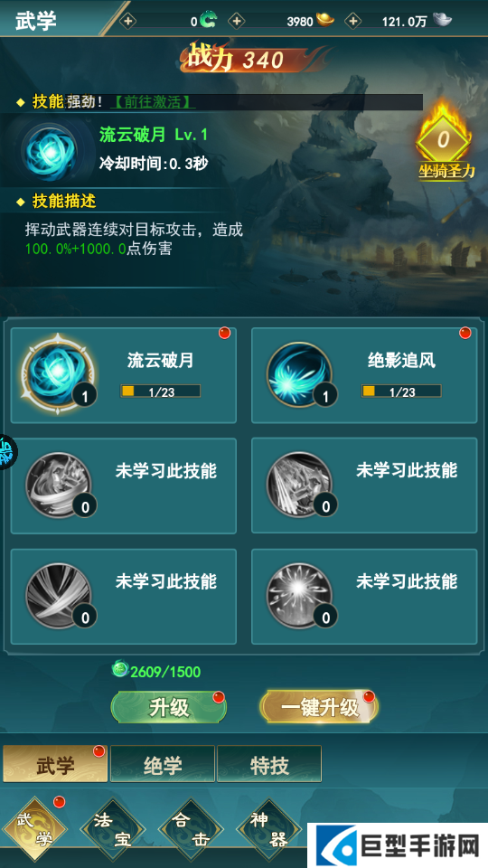Select the first unlearned skill slot

pos(124,486)
